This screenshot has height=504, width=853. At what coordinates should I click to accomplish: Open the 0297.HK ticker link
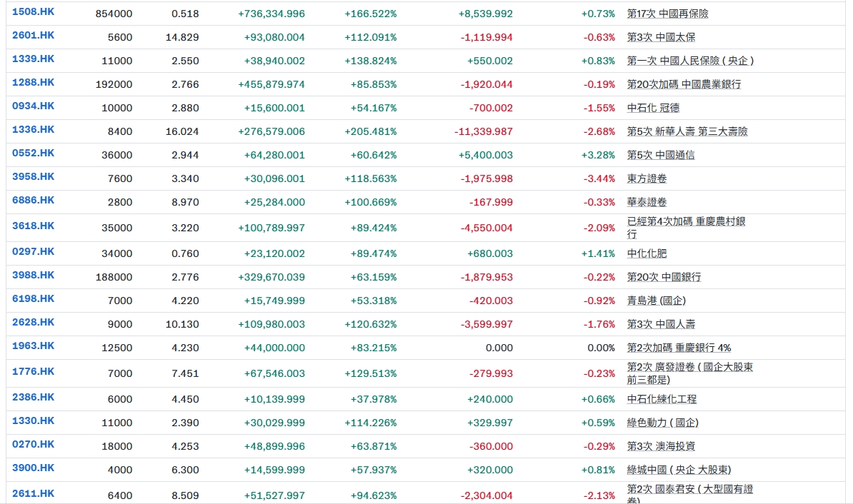pos(33,252)
